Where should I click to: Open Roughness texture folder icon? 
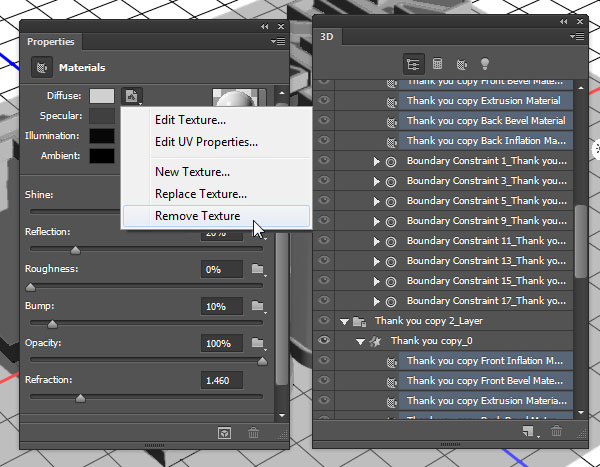pyautogui.click(x=258, y=269)
